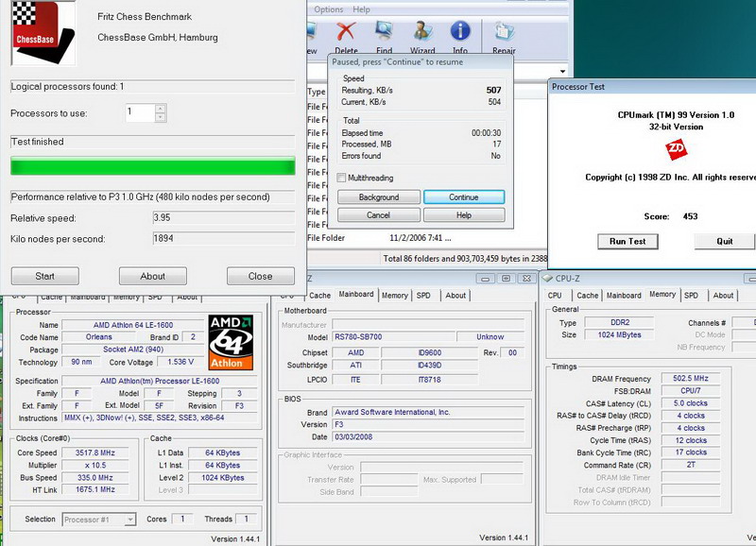Click memory size value 1024 MBytes
This screenshot has width=756, height=546.
click(619, 335)
